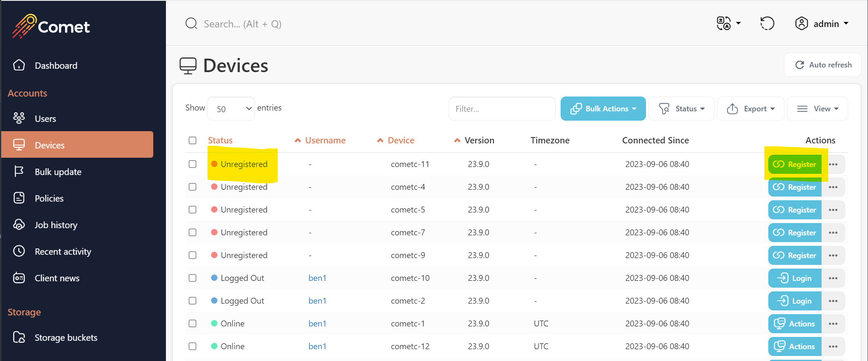
Task: Go to Storage buckets page
Action: tap(65, 338)
